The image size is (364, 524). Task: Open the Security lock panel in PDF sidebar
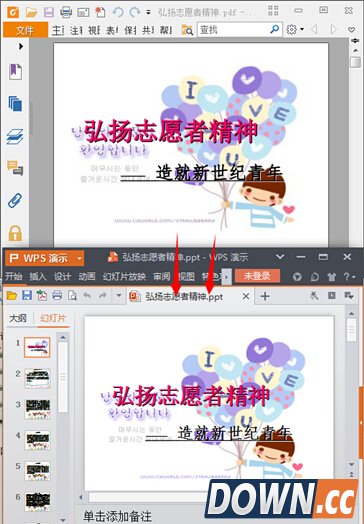[x=15, y=233]
